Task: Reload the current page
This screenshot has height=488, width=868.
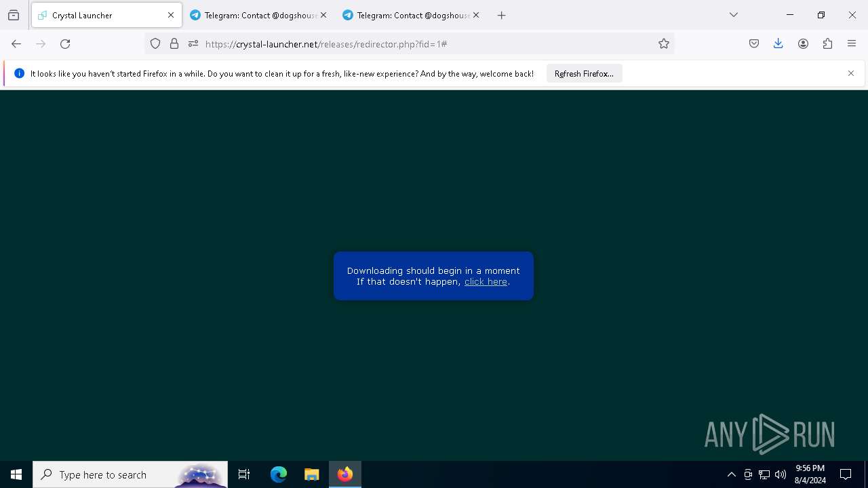Action: point(65,44)
